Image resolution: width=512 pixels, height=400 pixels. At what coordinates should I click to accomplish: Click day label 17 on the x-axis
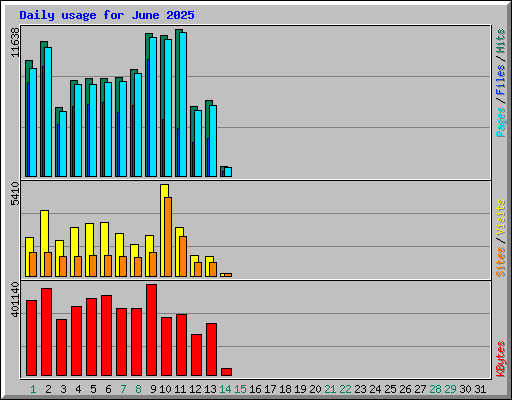[270, 389]
